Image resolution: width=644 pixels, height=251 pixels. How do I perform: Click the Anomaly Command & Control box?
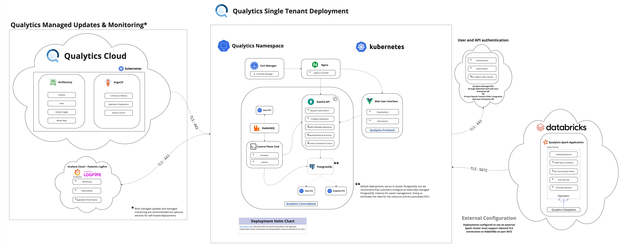click(x=320, y=143)
